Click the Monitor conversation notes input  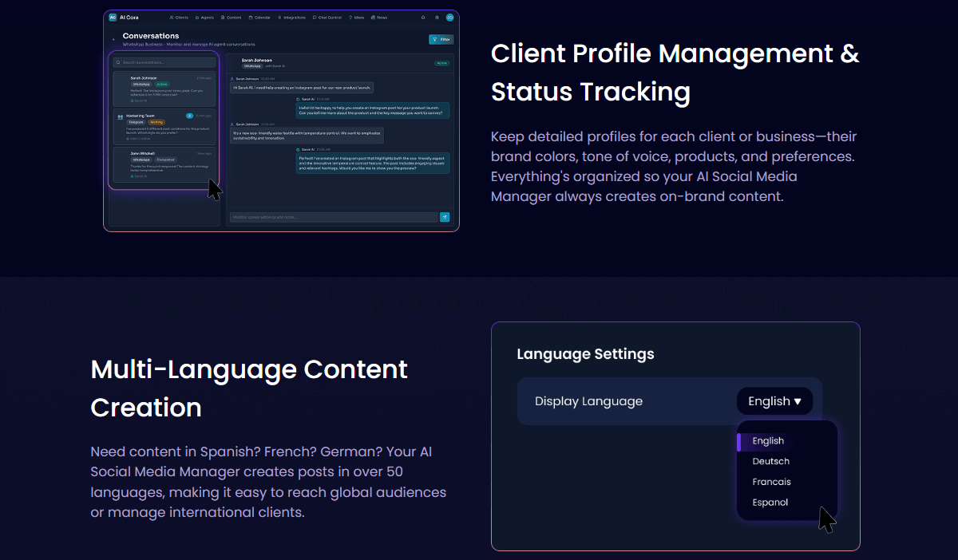coord(332,217)
